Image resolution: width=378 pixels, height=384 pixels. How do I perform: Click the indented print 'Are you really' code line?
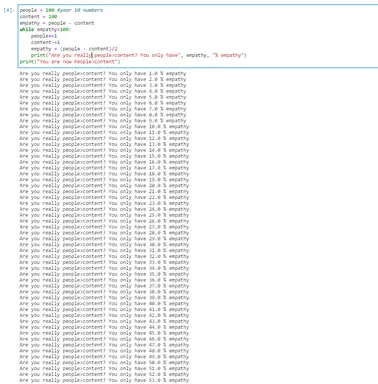click(x=139, y=55)
